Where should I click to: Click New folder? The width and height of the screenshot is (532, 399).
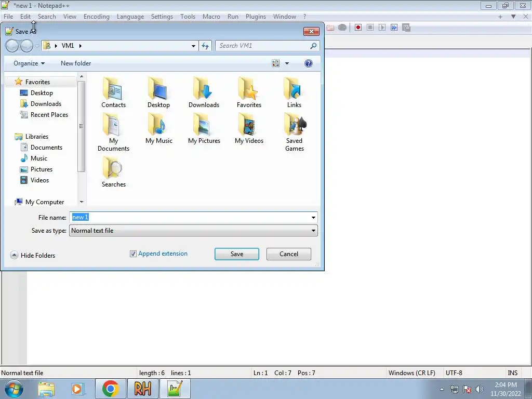[76, 63]
